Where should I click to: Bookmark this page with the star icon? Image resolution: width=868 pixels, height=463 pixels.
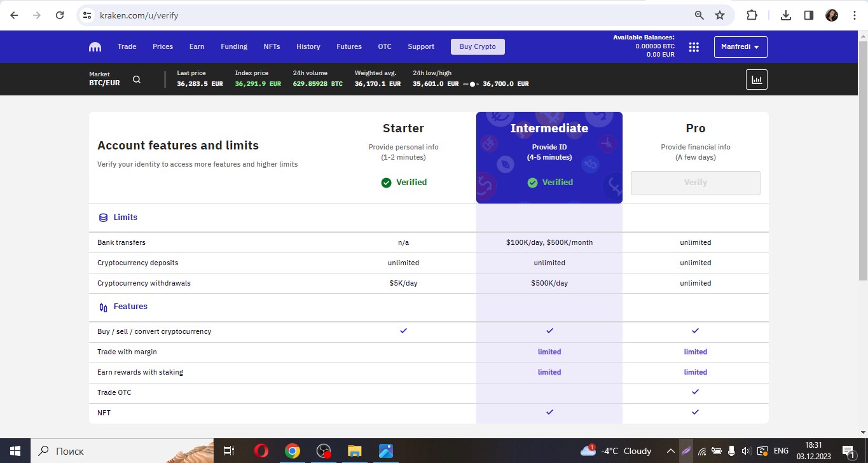click(720, 15)
